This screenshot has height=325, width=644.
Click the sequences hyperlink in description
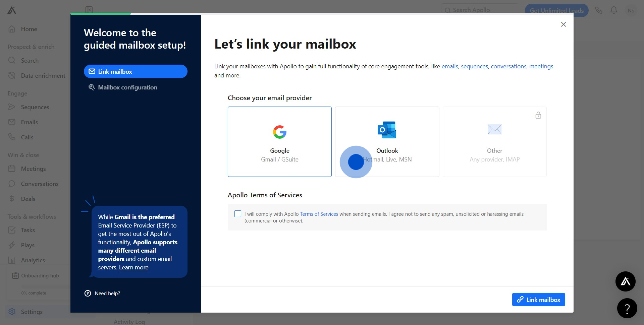(x=474, y=66)
